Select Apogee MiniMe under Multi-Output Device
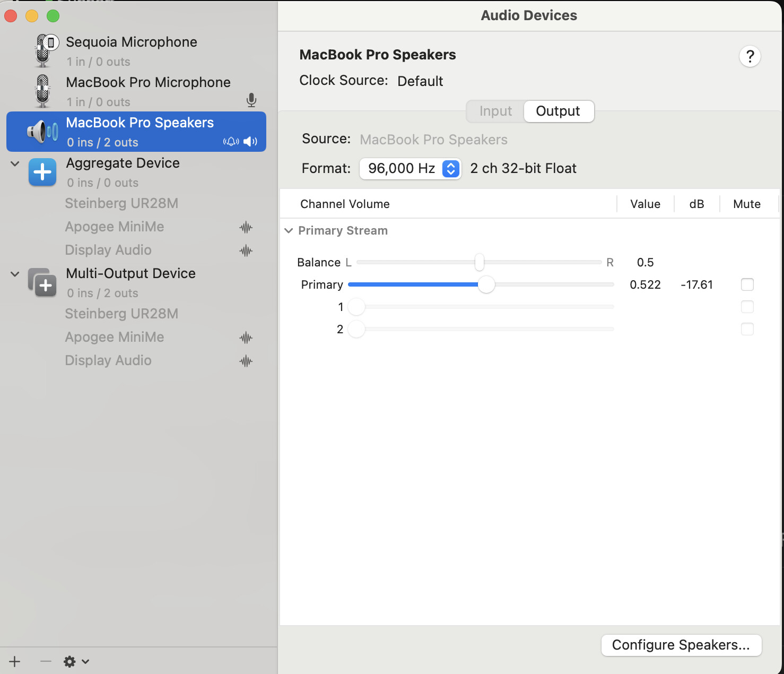Image resolution: width=784 pixels, height=674 pixels. pyautogui.click(x=115, y=337)
